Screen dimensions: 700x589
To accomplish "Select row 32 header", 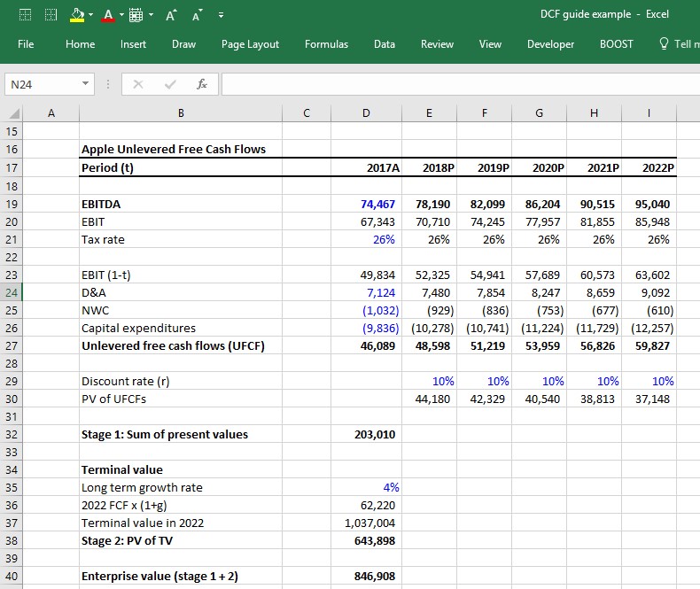I will click(12, 435).
